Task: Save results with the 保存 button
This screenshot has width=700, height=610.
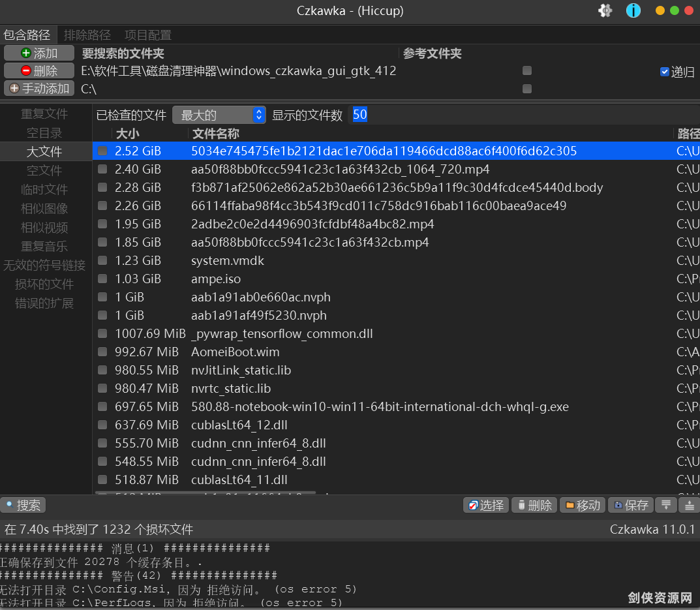Action: 630,505
